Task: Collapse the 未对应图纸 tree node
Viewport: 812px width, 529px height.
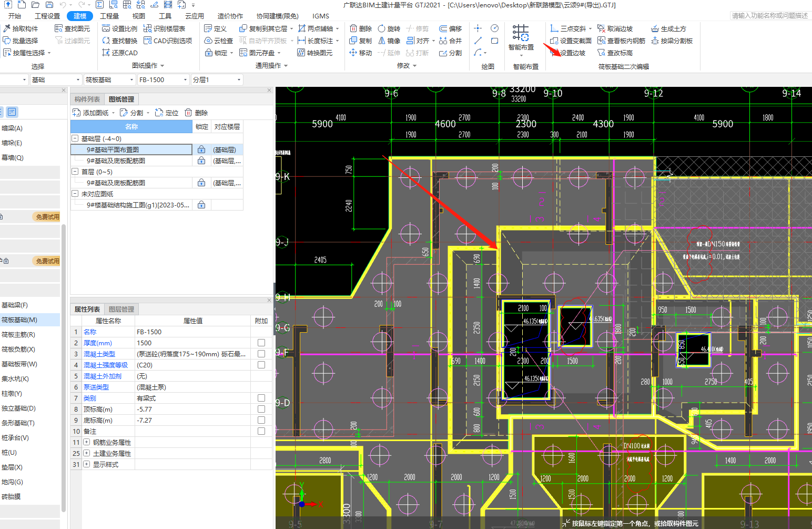Action: 75,194
